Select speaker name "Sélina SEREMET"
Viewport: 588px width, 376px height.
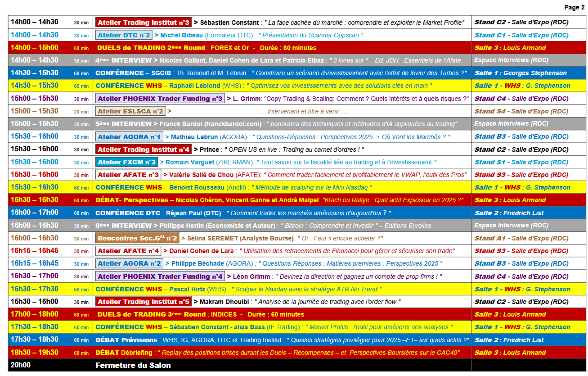click(212, 238)
